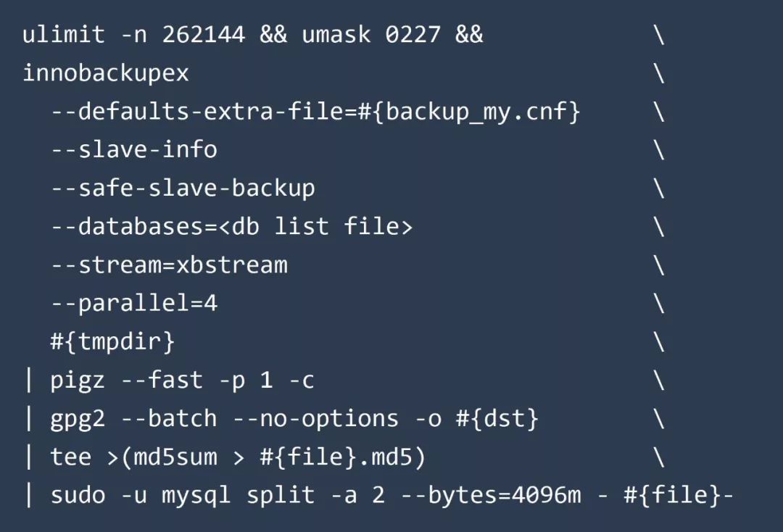Click the word innobackupex
This screenshot has height=532, width=783.
pos(106,74)
